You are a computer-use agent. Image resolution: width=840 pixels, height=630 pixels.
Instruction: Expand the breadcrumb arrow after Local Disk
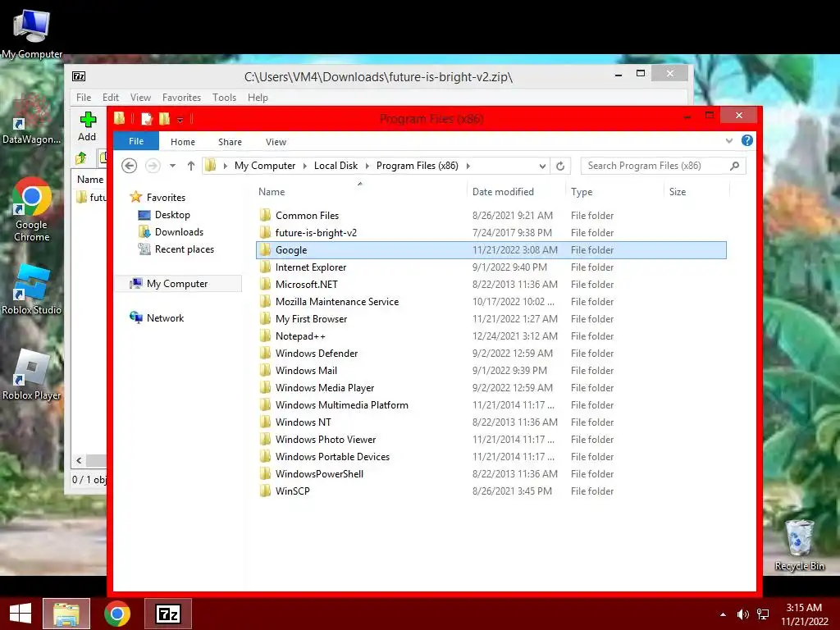coord(367,166)
